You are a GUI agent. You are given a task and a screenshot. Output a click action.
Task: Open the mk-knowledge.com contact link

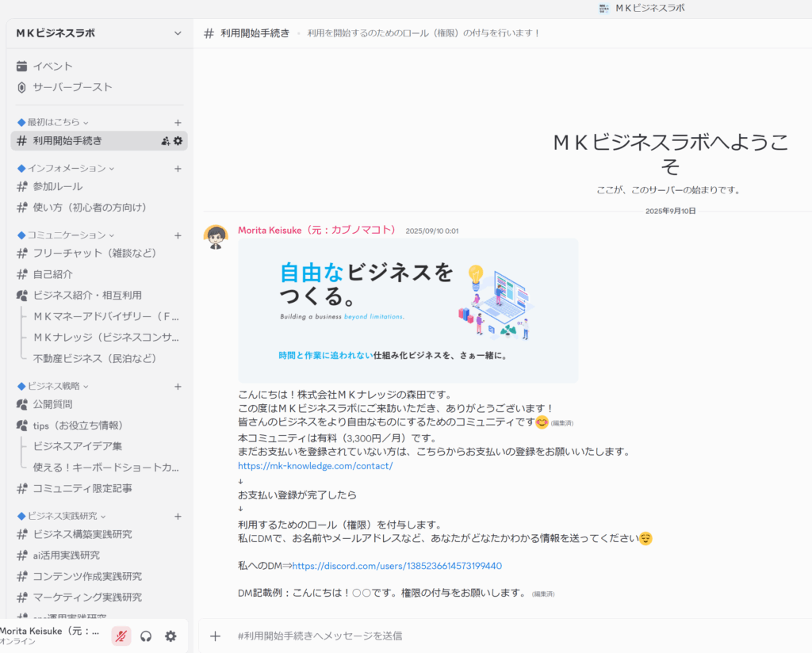pos(315,466)
